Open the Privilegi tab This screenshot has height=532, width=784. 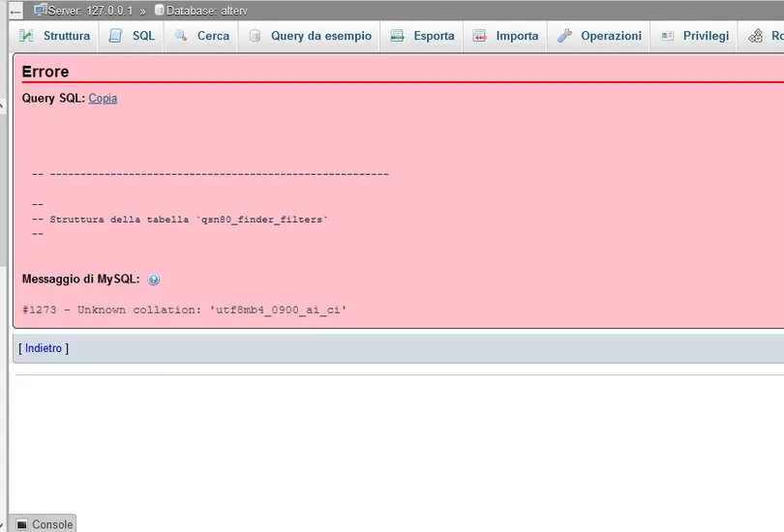pos(694,36)
